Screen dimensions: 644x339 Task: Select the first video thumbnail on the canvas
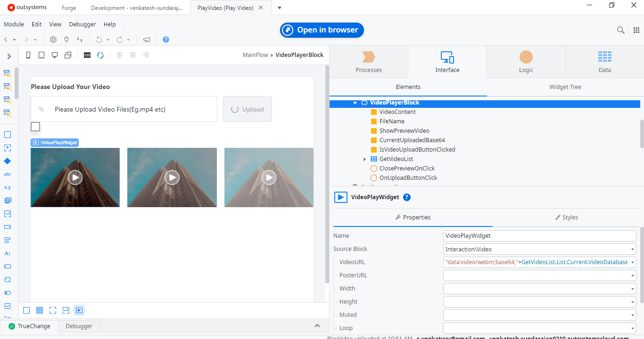pos(75,178)
